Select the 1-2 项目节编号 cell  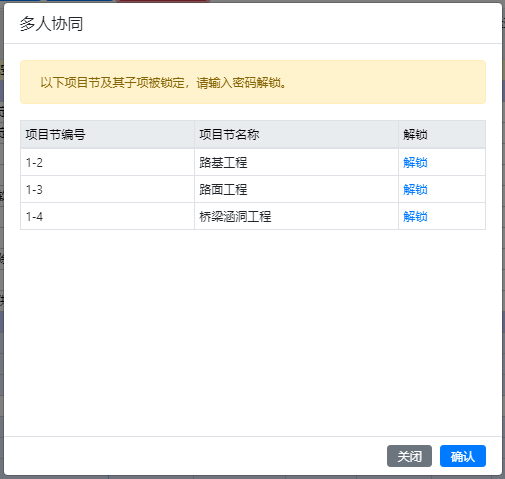pos(107,162)
